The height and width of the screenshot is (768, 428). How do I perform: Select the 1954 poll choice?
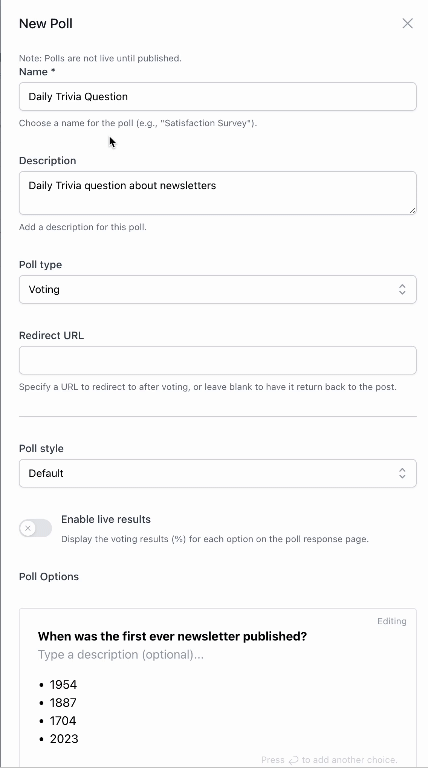point(63,685)
